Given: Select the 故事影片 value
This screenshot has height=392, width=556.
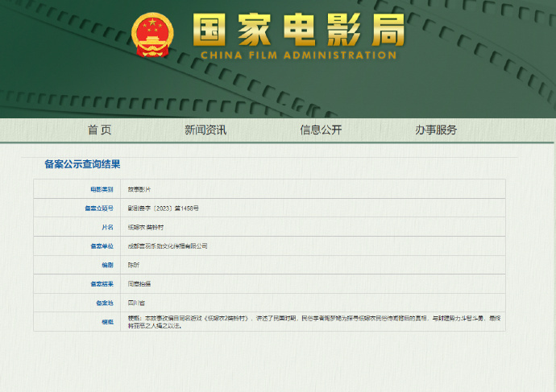Looking at the screenshot, I should coord(139,189).
